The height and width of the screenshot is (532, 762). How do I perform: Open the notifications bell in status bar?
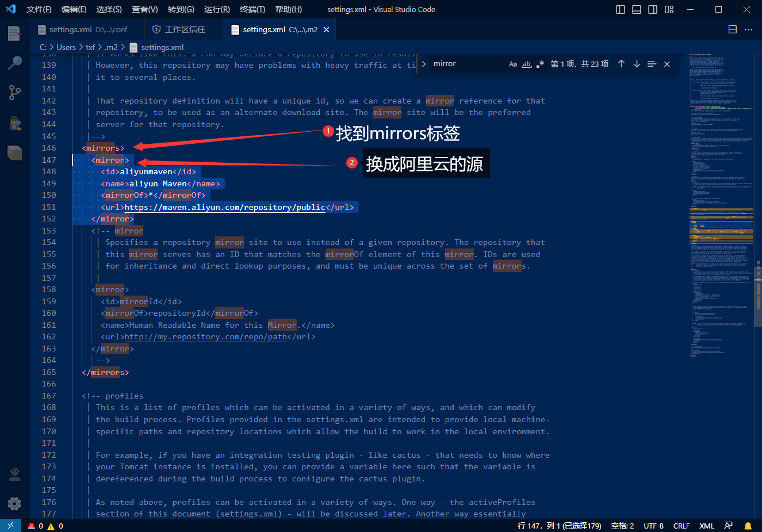click(x=748, y=526)
